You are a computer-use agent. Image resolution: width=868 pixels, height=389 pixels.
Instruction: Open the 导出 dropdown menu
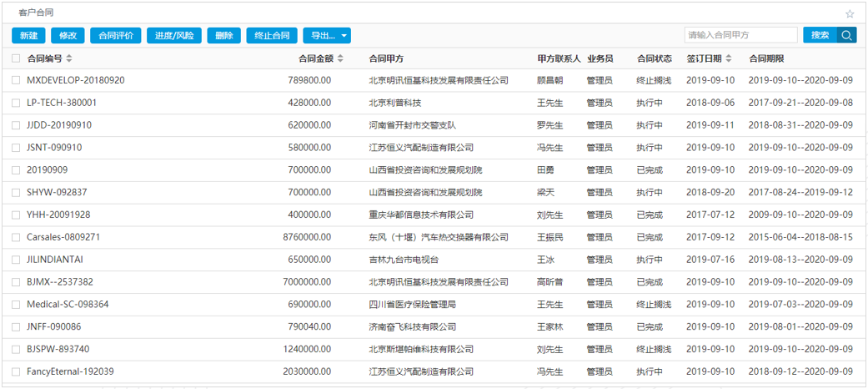coord(327,35)
